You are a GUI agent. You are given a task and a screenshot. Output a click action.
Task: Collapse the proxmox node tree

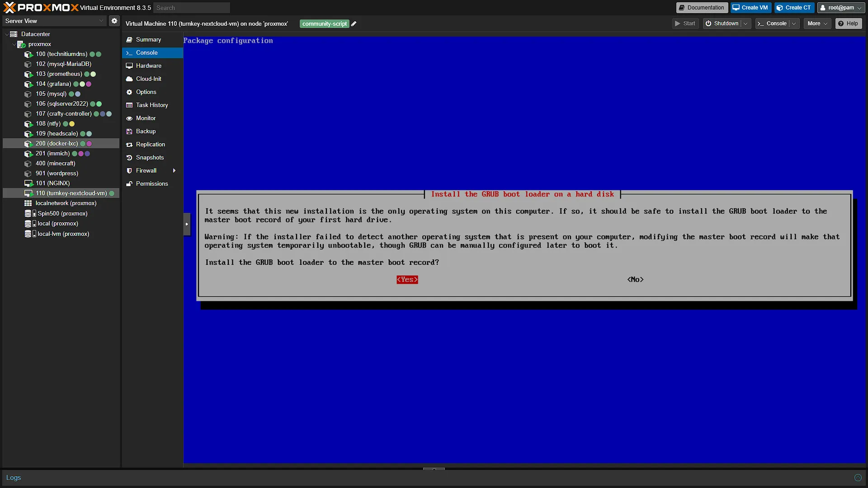pos(14,44)
